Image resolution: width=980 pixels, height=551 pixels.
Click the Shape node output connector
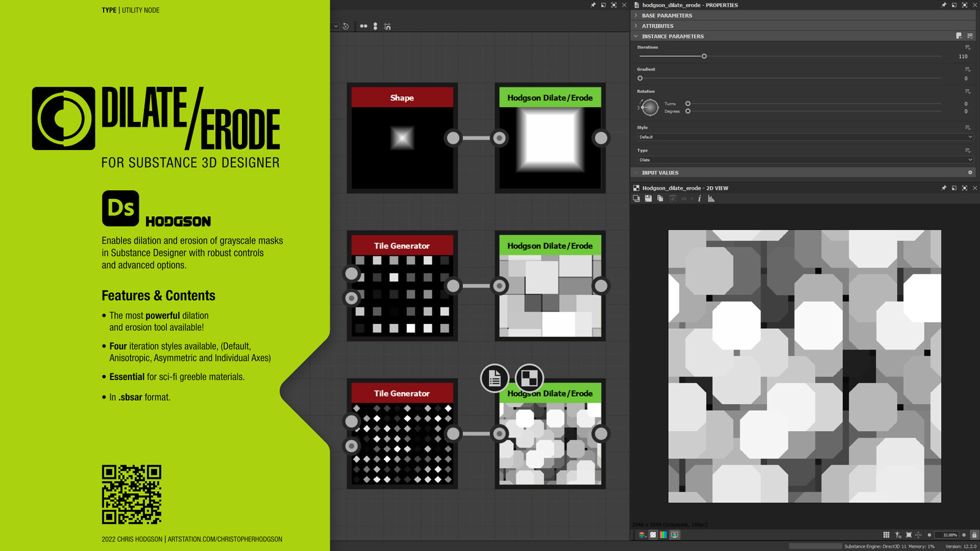click(x=453, y=138)
